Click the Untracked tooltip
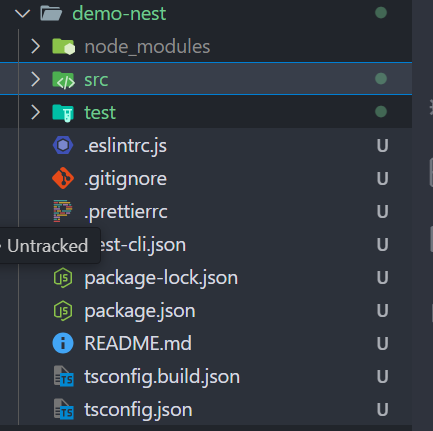Viewport: 433px width, 431px height. coord(50,246)
